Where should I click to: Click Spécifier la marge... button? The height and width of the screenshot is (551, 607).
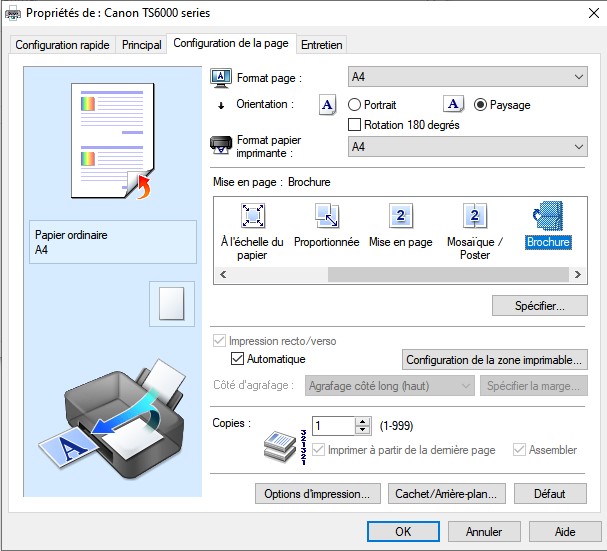(x=533, y=386)
